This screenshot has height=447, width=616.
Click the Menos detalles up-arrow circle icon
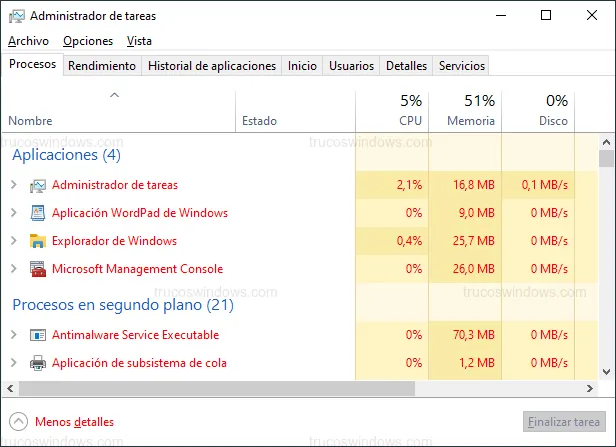pyautogui.click(x=18, y=422)
